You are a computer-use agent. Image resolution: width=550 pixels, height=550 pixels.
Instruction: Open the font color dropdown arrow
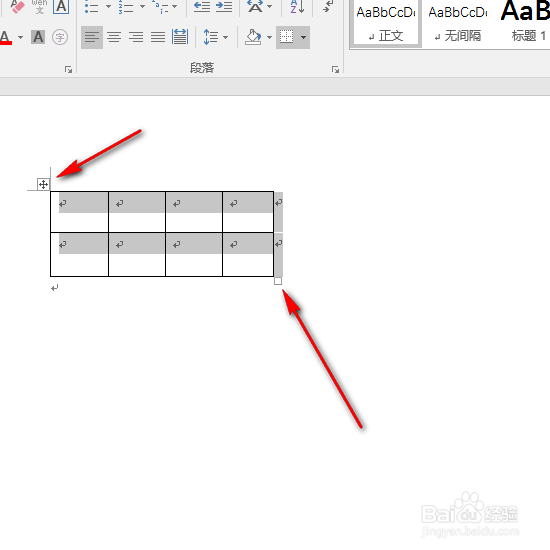20,37
